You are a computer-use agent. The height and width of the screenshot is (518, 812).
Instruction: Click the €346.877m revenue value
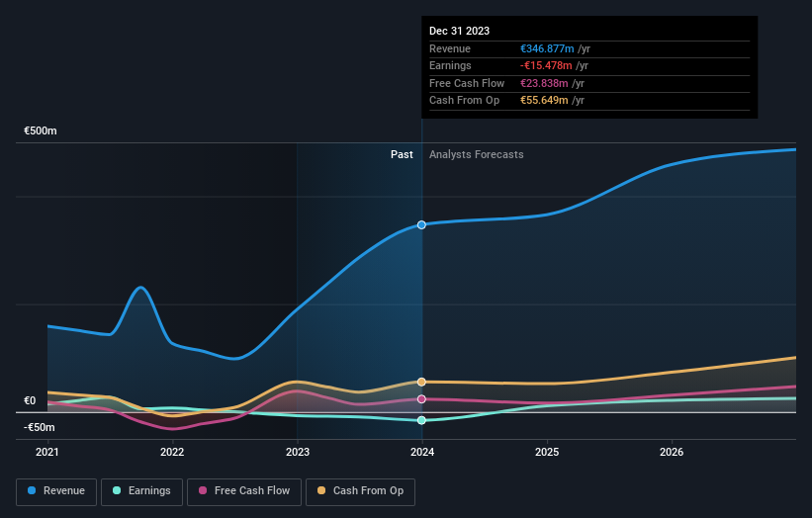547,48
